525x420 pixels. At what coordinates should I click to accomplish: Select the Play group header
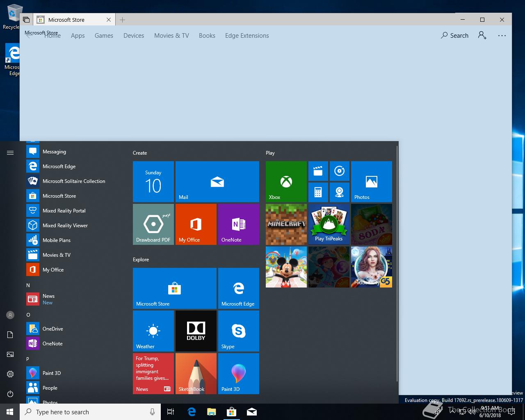(x=270, y=153)
